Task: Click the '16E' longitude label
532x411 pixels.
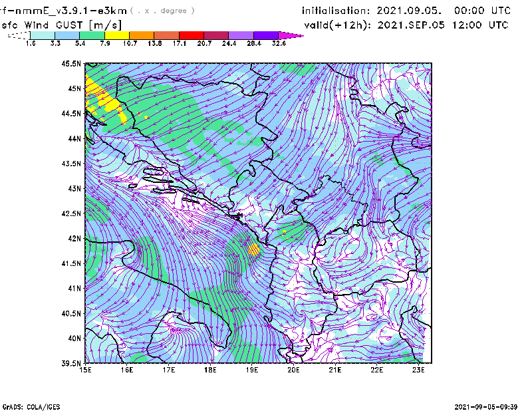Action: pyautogui.click(x=127, y=370)
